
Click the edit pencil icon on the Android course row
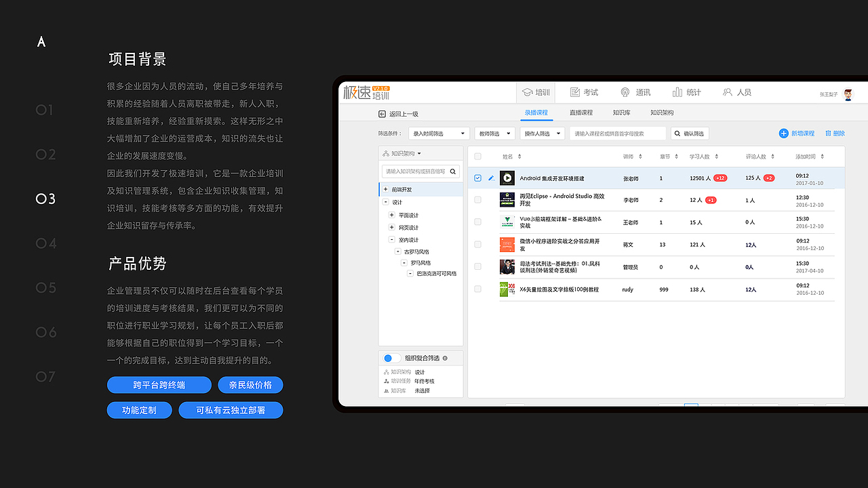(x=490, y=178)
